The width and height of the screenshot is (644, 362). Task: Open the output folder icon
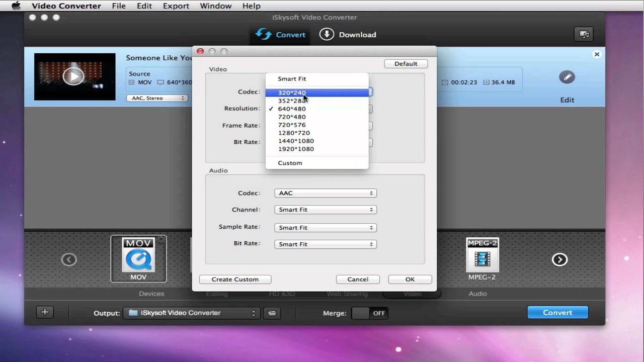point(272,313)
